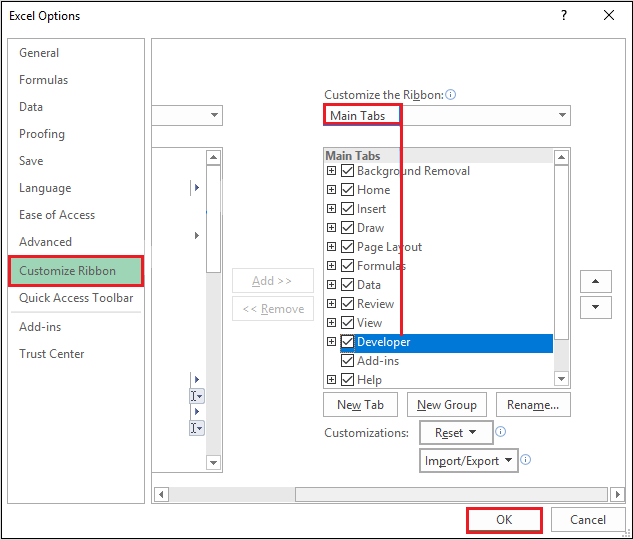Open the Import/Export dropdown
Viewport: 633px width, 540px height.
[469, 460]
